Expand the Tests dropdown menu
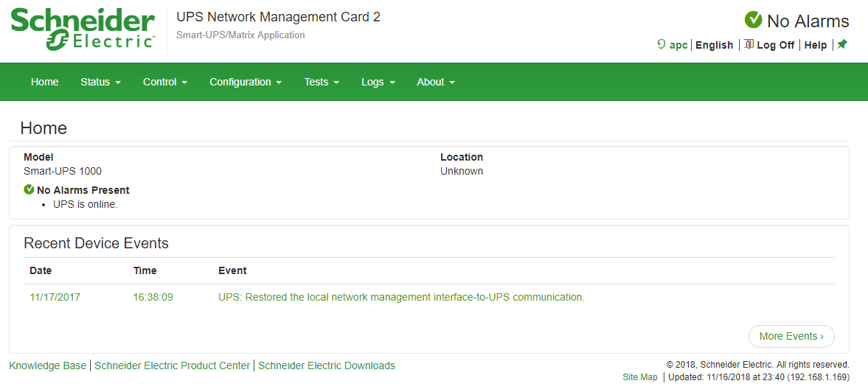The image size is (868, 392). [x=322, y=82]
